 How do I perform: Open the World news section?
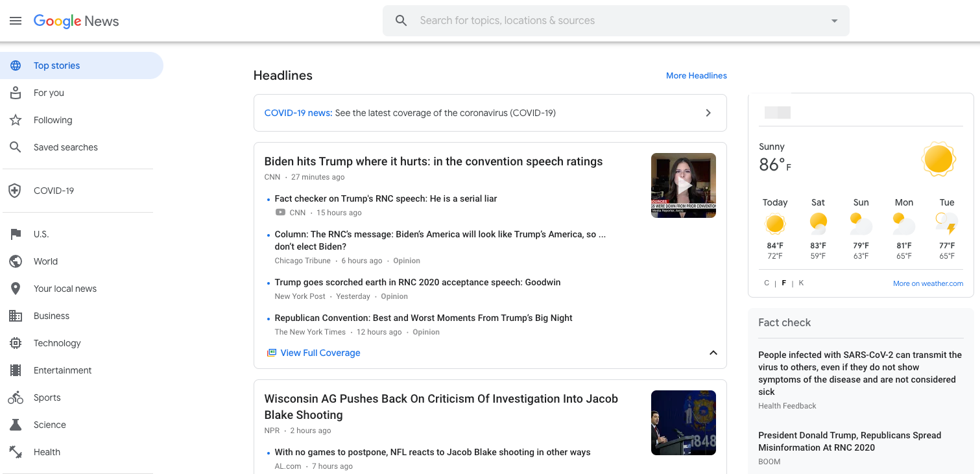coord(45,261)
